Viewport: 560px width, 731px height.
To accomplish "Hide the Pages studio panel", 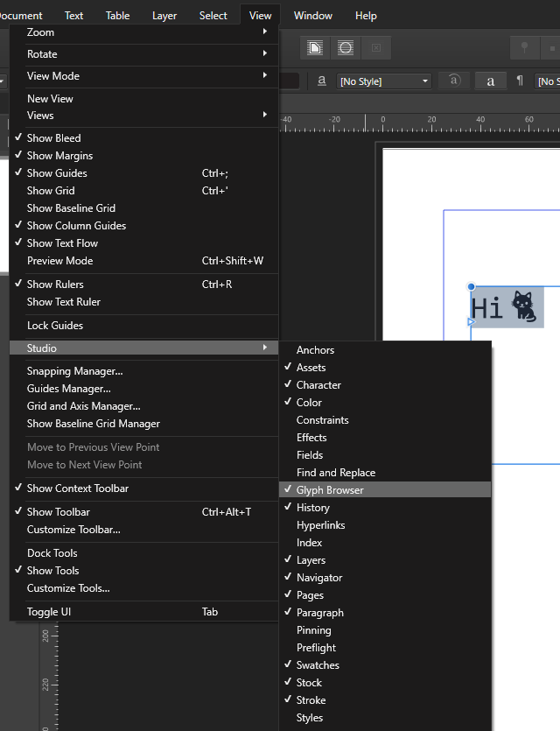I will point(385,595).
